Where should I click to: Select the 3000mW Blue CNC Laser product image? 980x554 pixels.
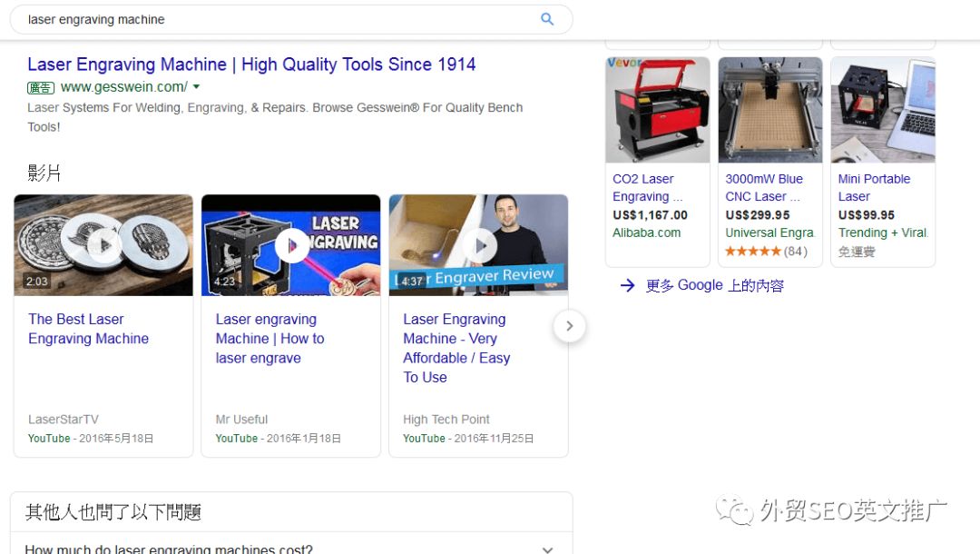click(769, 111)
